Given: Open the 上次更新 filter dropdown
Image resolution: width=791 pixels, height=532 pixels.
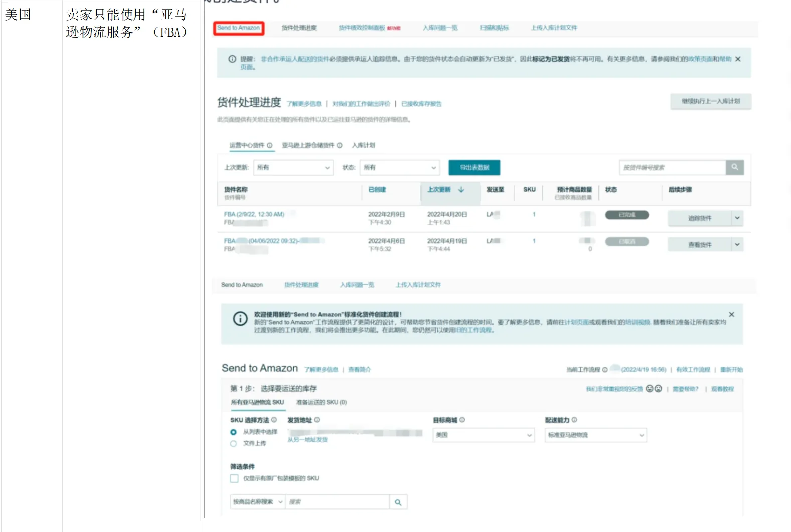Looking at the screenshot, I should pyautogui.click(x=293, y=167).
